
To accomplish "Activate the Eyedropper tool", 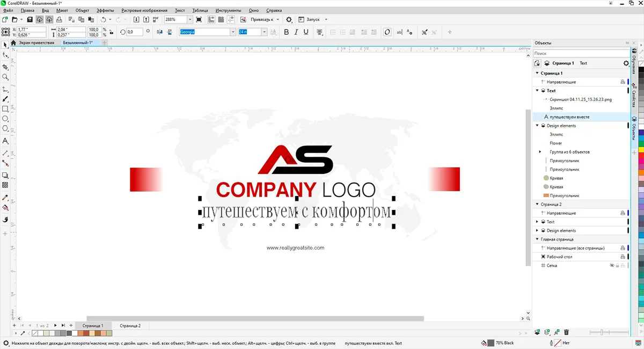I will tap(5, 198).
